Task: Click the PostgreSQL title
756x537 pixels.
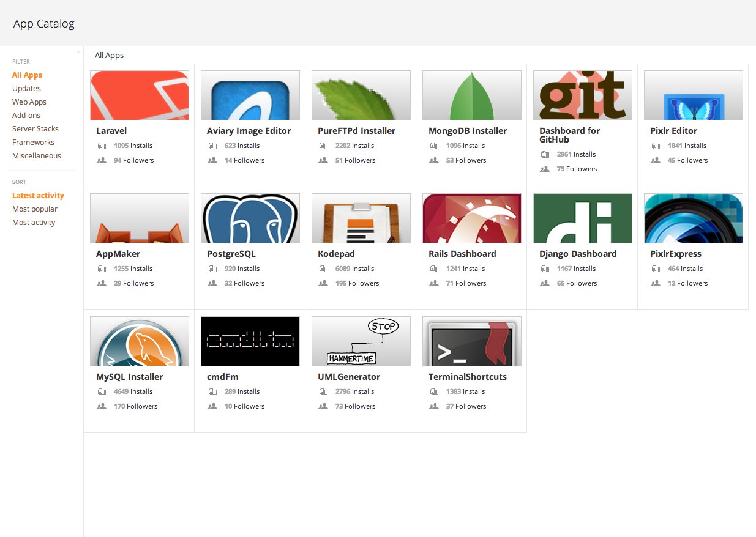Action: [231, 254]
